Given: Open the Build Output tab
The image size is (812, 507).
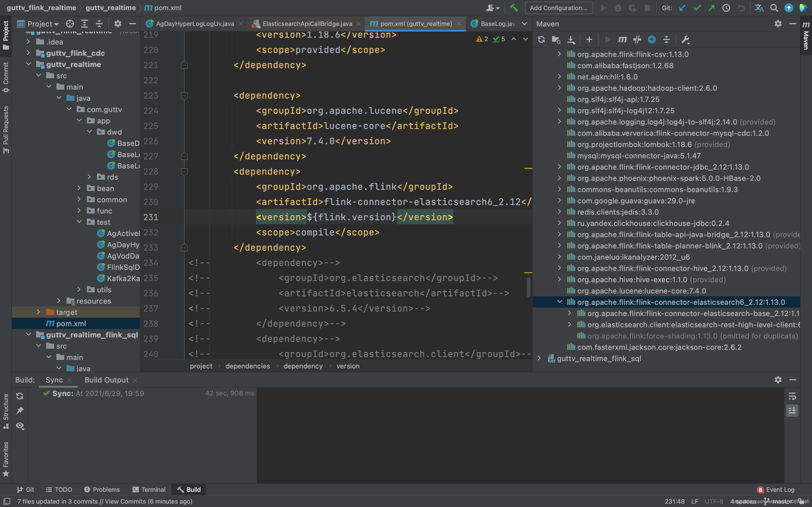Looking at the screenshot, I should 106,380.
